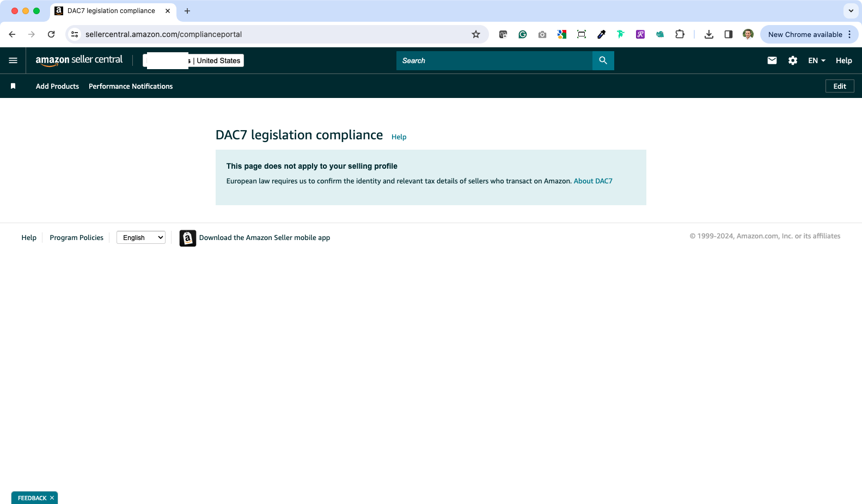Image resolution: width=862 pixels, height=504 pixels.
Task: Open the Chrome profile avatar
Action: pyautogui.click(x=748, y=34)
